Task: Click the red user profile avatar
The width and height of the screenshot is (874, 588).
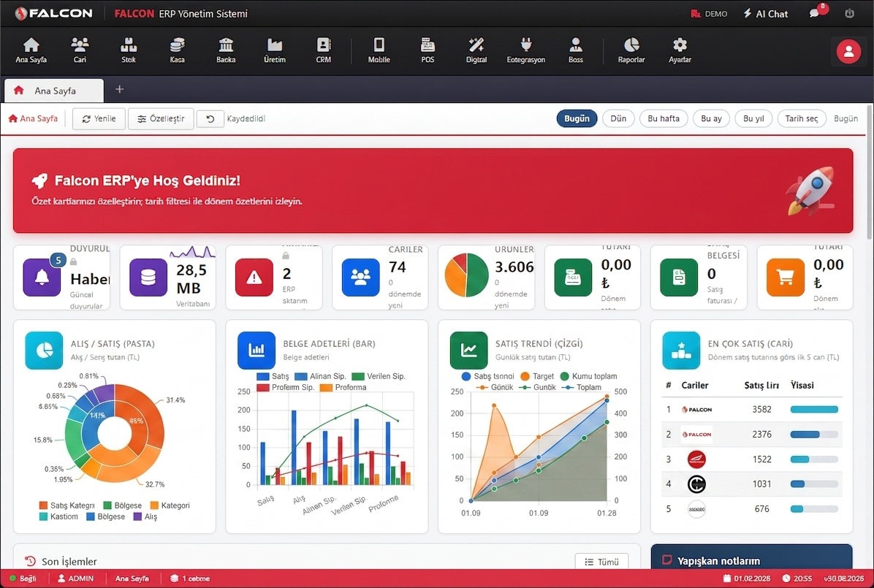Action: pos(848,51)
